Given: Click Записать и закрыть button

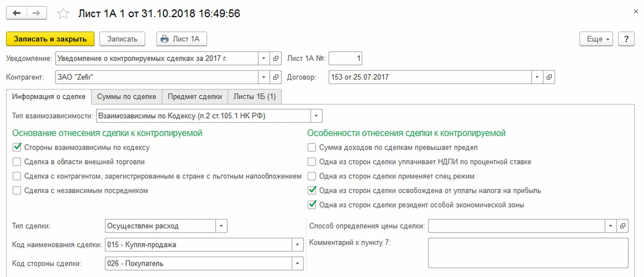Looking at the screenshot, I should [x=50, y=39].
